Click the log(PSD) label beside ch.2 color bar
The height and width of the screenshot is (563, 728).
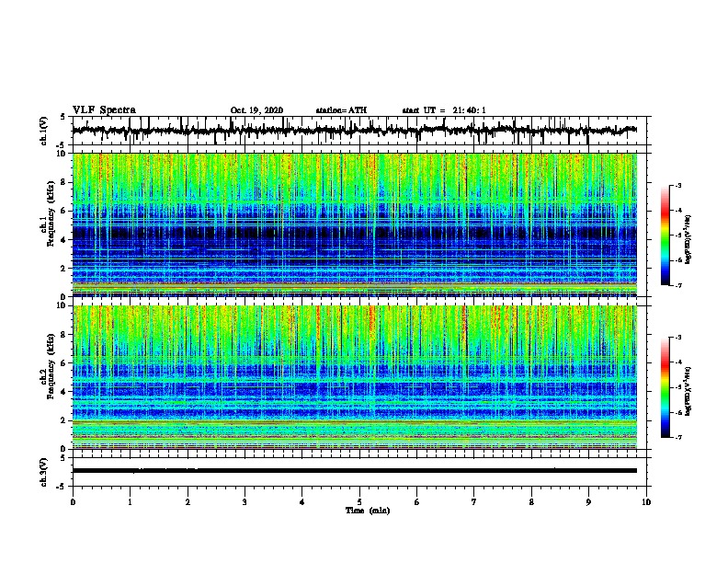688,392
